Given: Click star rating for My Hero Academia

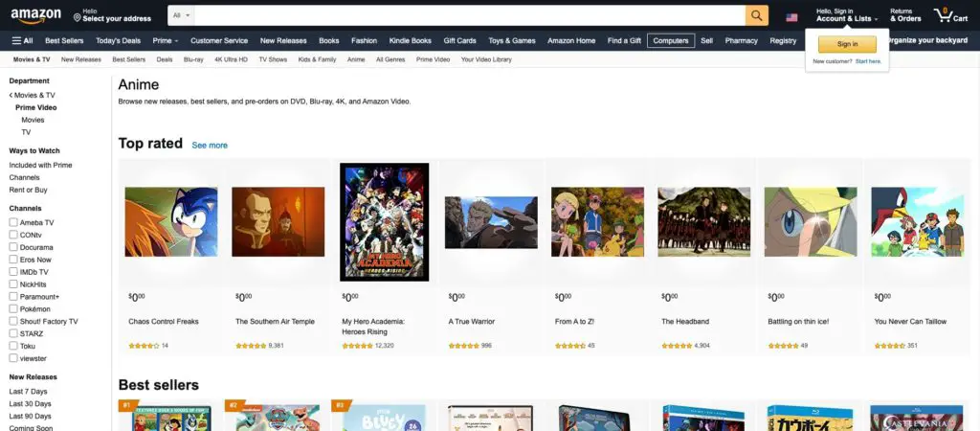Looking at the screenshot, I should pos(358,346).
